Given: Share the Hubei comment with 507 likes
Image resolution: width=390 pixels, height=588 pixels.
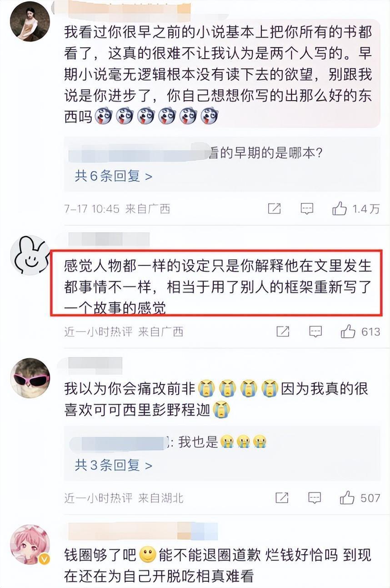Looking at the screenshot, I should (282, 498).
